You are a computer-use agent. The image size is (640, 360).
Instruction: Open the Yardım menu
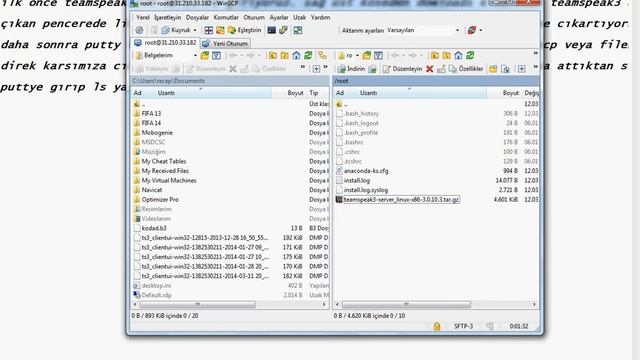point(320,18)
